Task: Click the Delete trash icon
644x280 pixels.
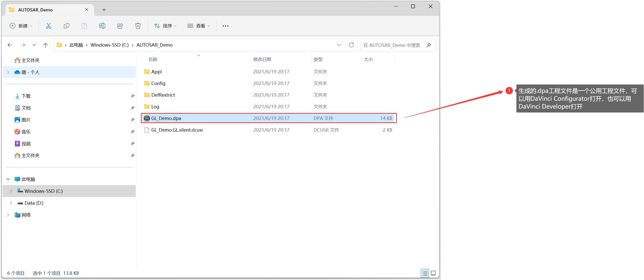Action: pos(138,26)
